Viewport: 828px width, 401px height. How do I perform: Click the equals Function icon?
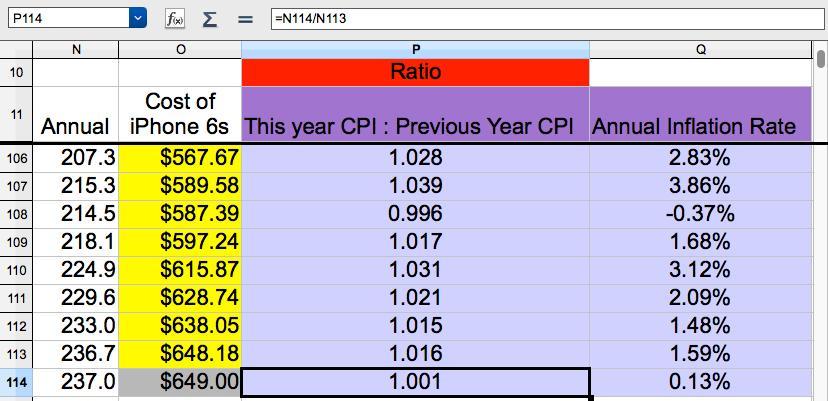245,18
